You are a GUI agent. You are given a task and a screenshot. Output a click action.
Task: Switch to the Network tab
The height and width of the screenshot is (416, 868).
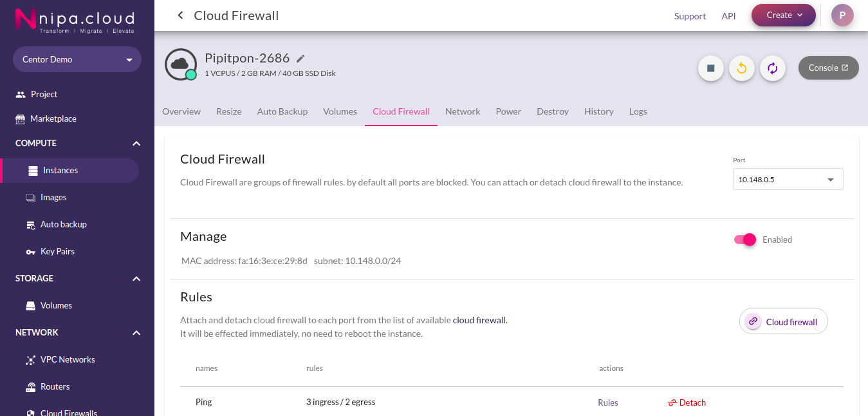coord(463,111)
